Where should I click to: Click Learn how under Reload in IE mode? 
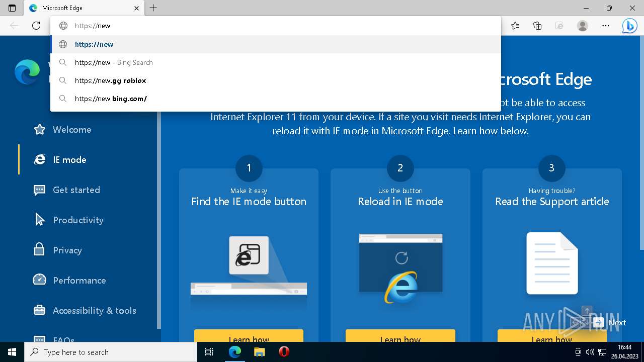point(400,336)
